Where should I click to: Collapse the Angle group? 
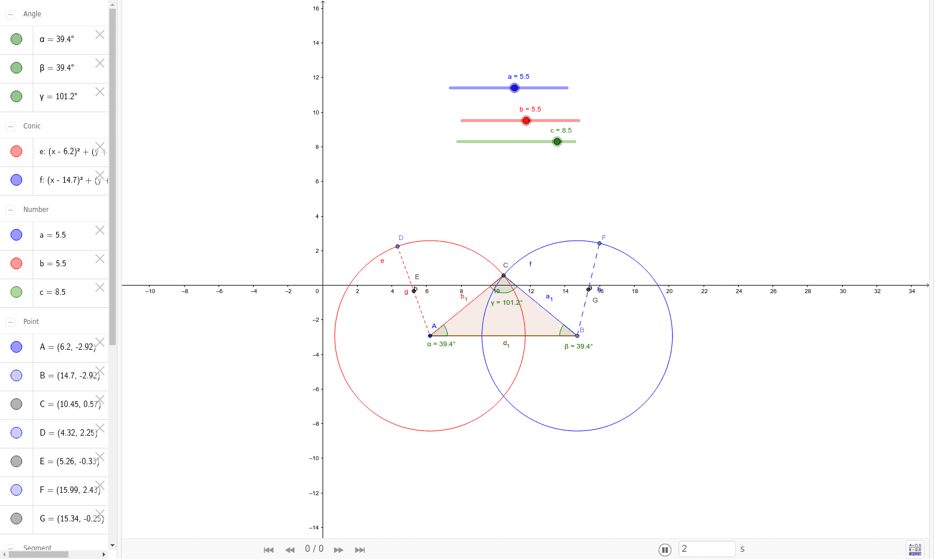[10, 14]
